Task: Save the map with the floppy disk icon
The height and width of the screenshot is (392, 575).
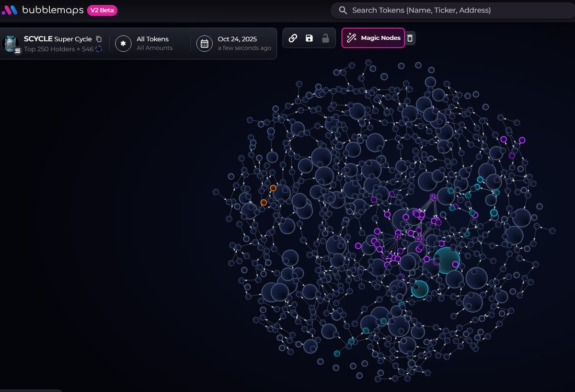Action: pos(309,38)
